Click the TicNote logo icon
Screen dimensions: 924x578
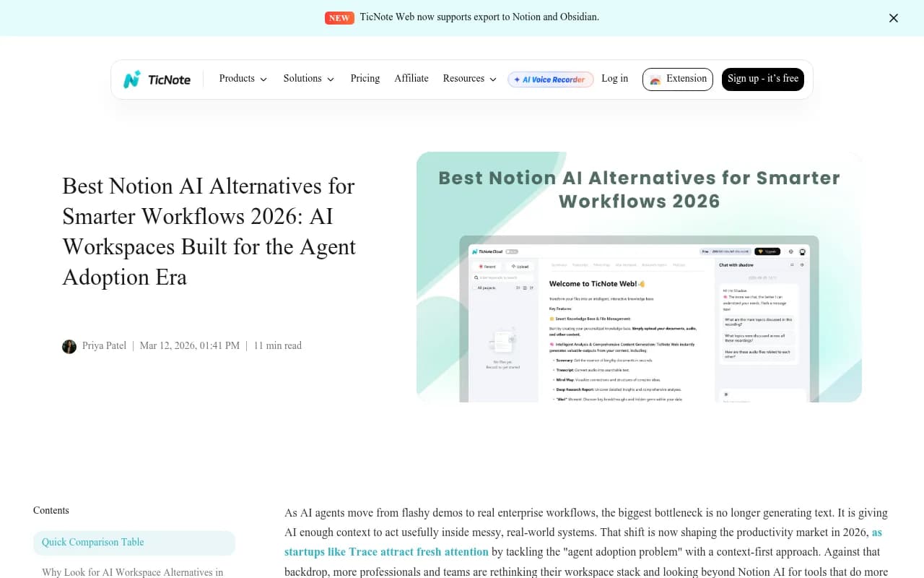(x=131, y=79)
